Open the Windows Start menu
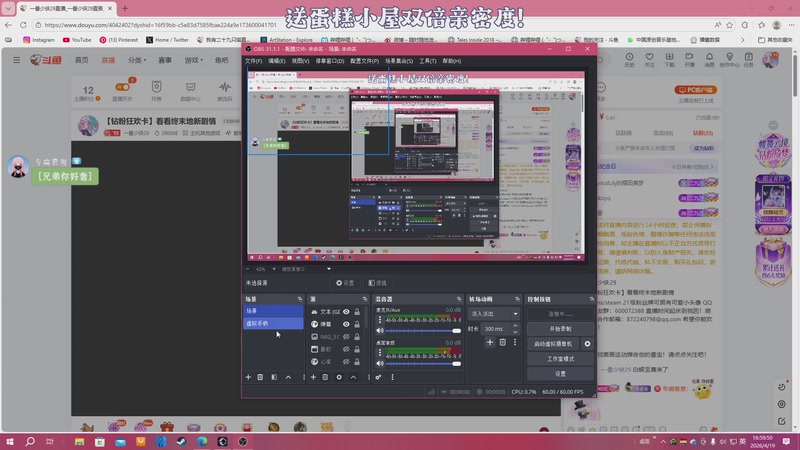 click(10, 441)
